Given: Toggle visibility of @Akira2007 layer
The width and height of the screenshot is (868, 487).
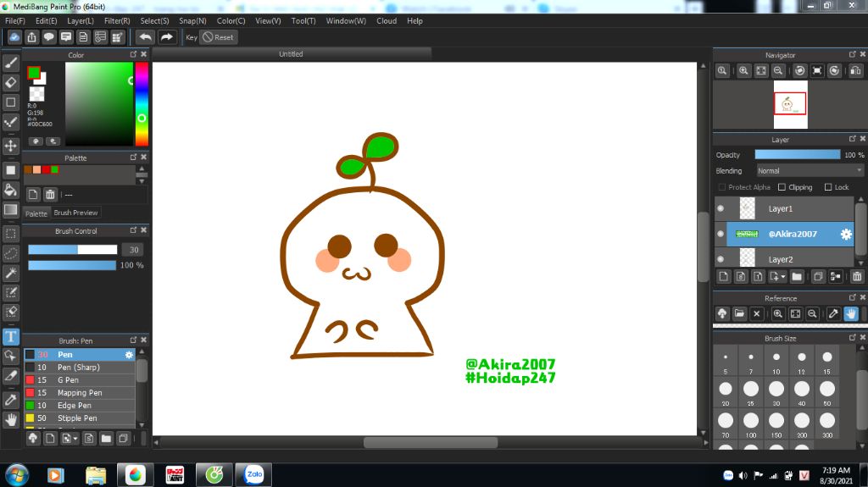Looking at the screenshot, I should click(721, 234).
